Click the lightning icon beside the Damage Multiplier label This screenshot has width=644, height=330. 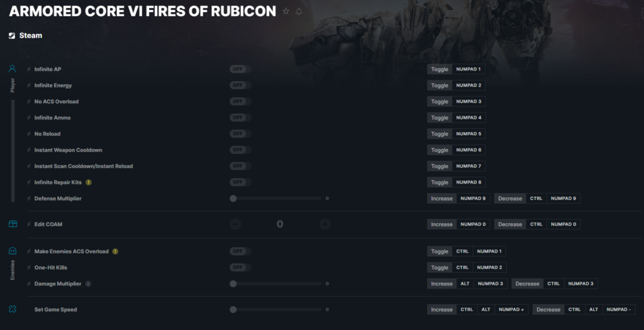(x=29, y=283)
